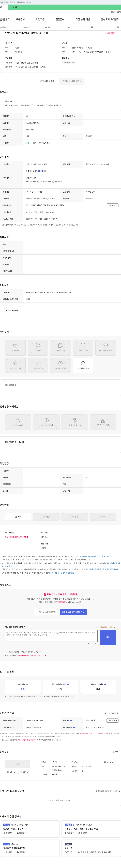Jump to 복리후생 section tab

click(x=71, y=27)
